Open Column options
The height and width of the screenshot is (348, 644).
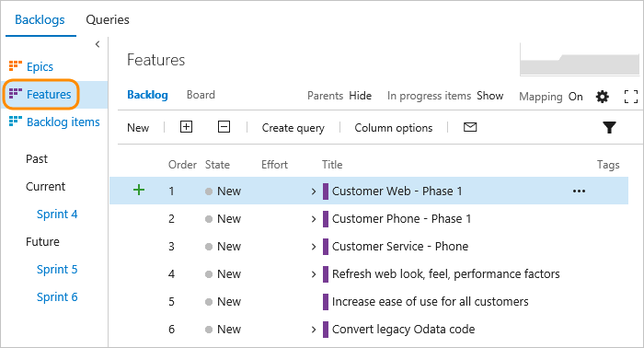click(x=394, y=128)
